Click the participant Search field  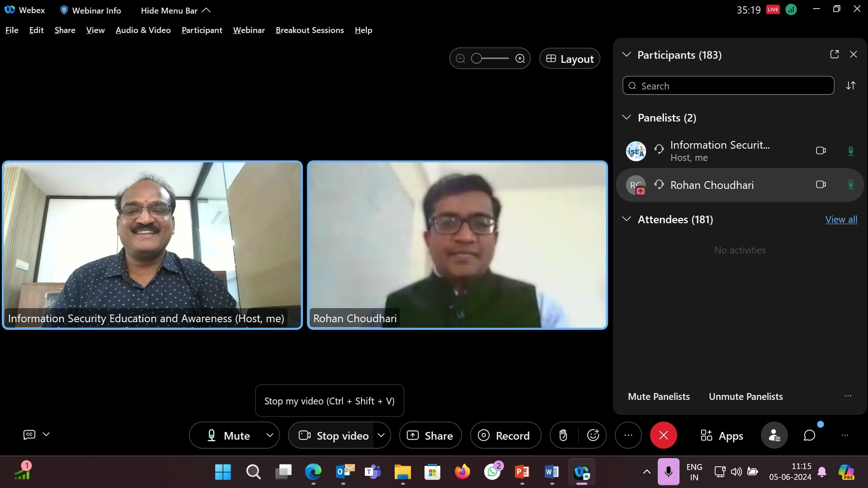(x=728, y=86)
